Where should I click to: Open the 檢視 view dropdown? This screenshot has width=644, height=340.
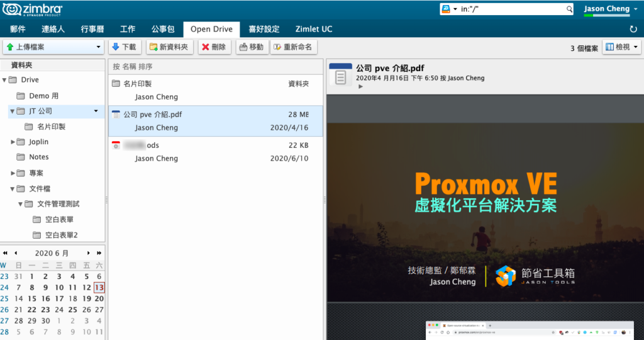[621, 47]
